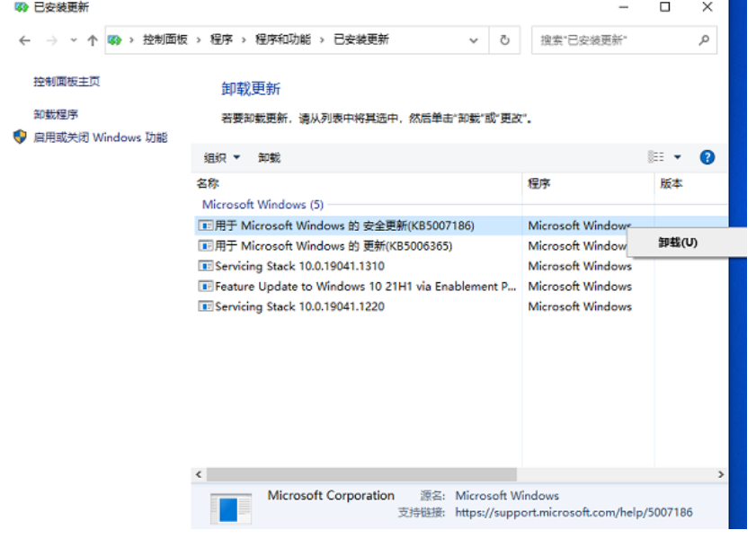Click the refresh icon beside the address bar
Viewport: 756px width, 539px height.
[503, 40]
